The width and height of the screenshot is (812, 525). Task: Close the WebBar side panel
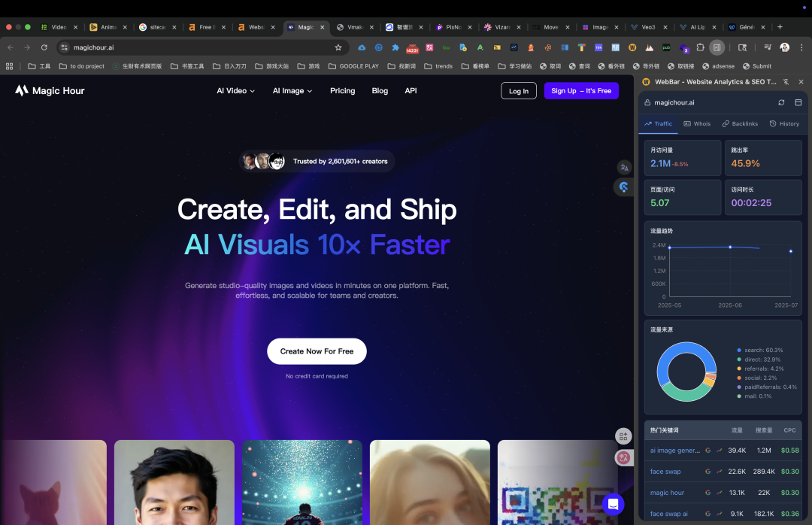click(x=801, y=82)
